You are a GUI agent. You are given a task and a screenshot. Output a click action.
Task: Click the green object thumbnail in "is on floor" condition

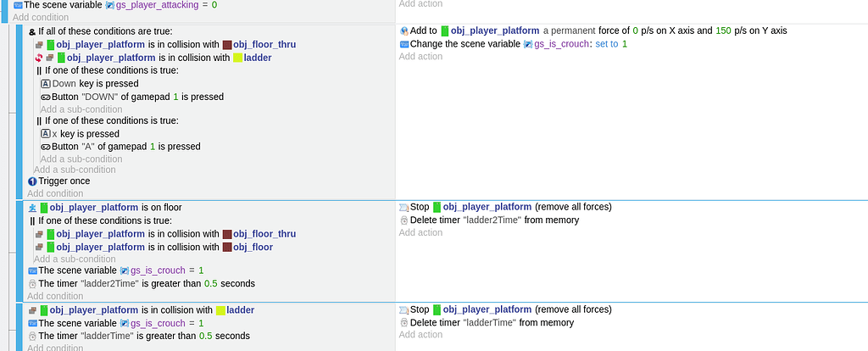coord(44,208)
